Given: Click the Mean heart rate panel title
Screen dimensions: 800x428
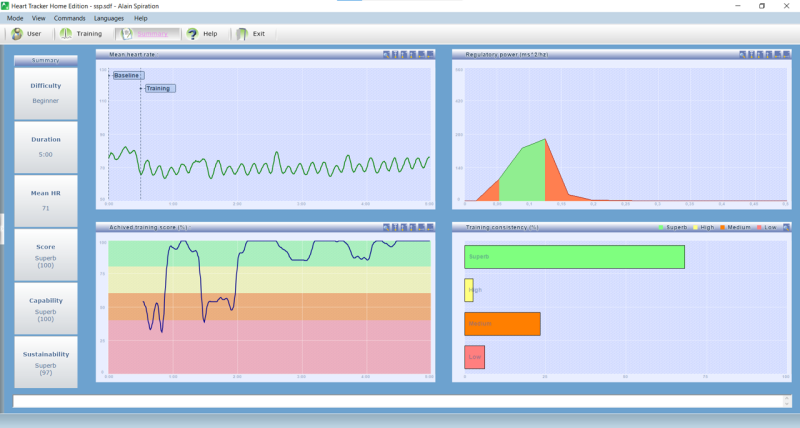Looking at the screenshot, I should click(x=133, y=54).
